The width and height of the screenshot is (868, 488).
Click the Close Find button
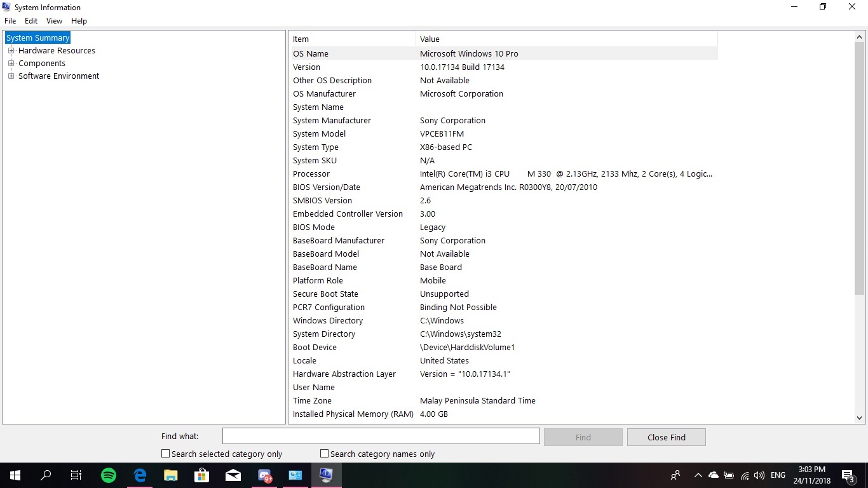point(666,437)
